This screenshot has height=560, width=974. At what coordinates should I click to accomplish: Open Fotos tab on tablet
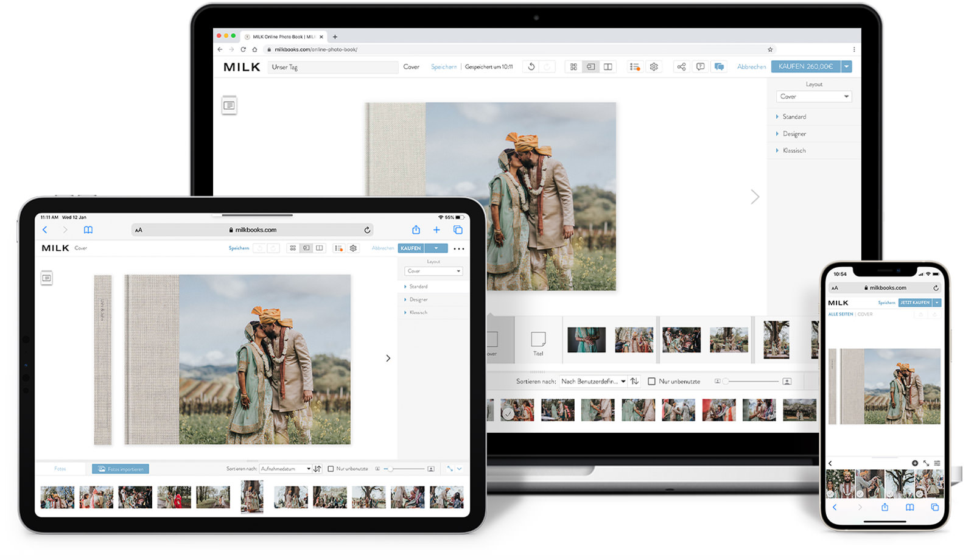coord(60,469)
